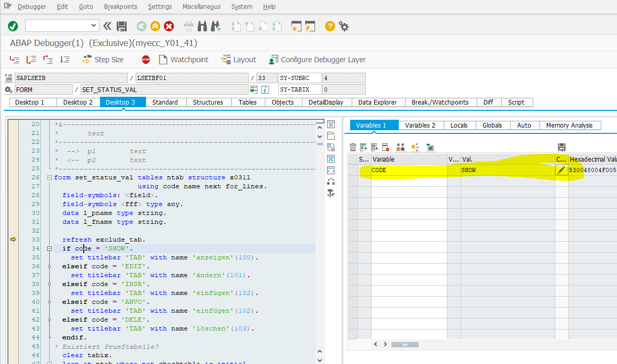
Task: Click the green Continue checkmark icon
Action: (13, 26)
